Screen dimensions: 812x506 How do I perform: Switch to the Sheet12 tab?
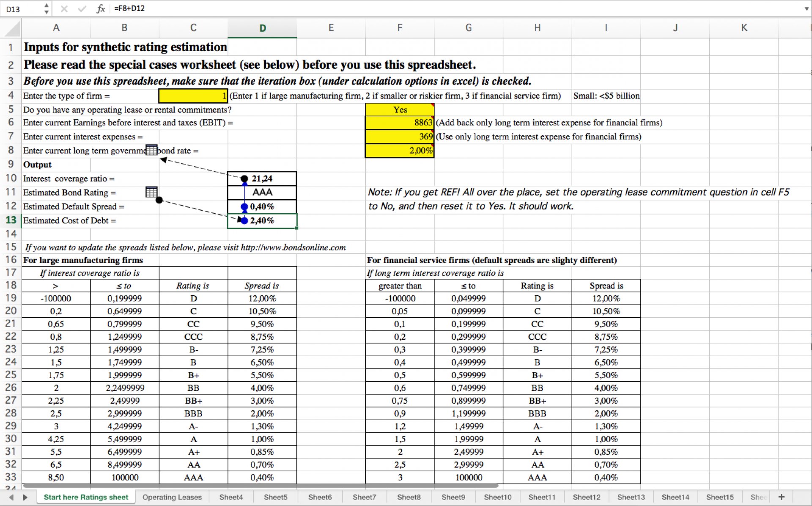(x=587, y=497)
